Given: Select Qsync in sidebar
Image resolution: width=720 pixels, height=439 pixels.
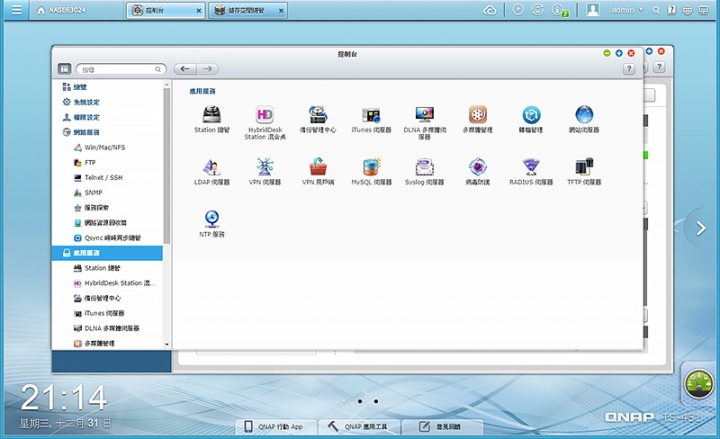Looking at the screenshot, I should point(107,238).
